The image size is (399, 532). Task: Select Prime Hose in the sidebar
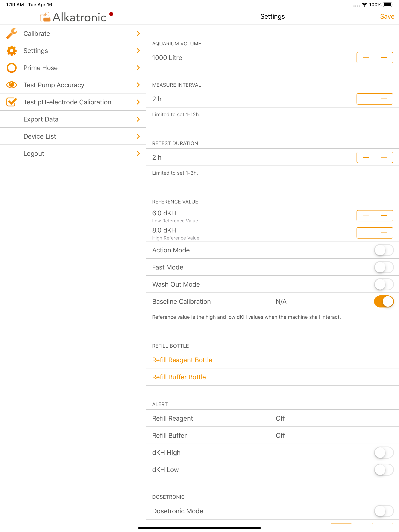(41, 68)
